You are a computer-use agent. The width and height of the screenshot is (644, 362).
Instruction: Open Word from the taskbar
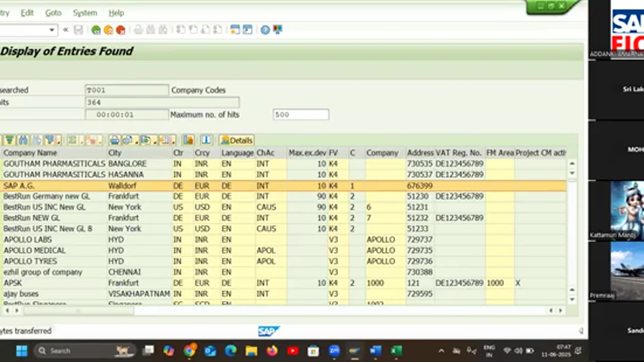tap(376, 351)
